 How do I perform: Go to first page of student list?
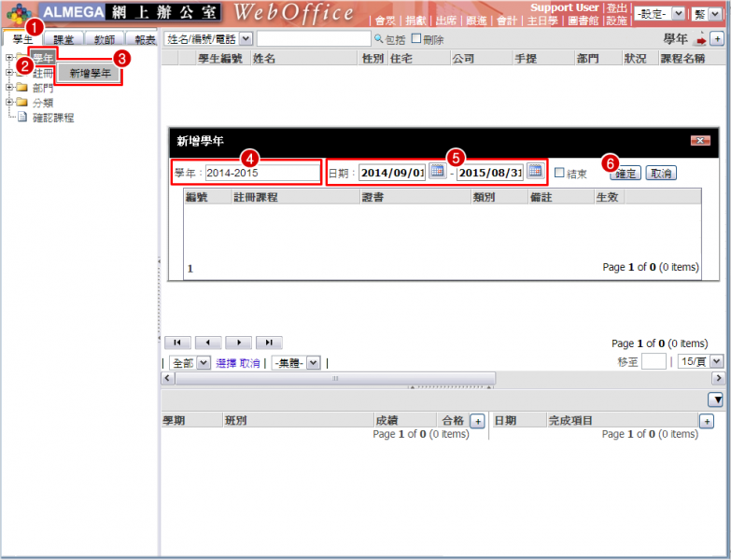(177, 343)
